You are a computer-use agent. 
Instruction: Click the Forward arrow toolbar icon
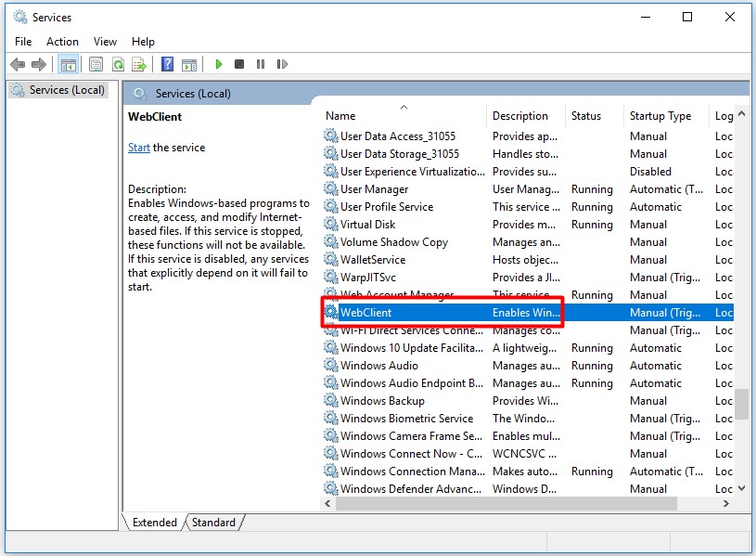click(x=39, y=64)
